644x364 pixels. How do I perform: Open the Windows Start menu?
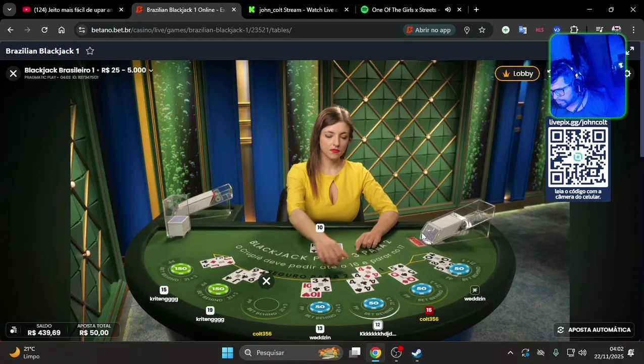pos(227,352)
